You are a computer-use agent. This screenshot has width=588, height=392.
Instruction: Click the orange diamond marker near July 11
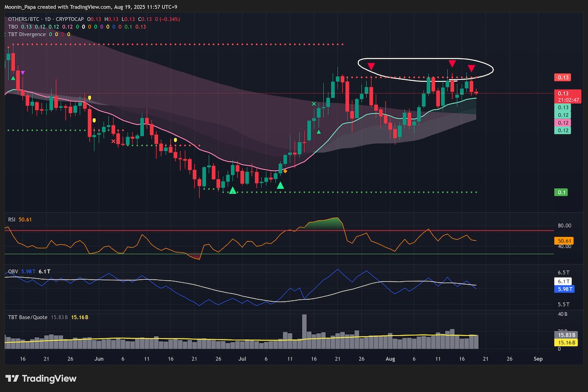(x=285, y=171)
